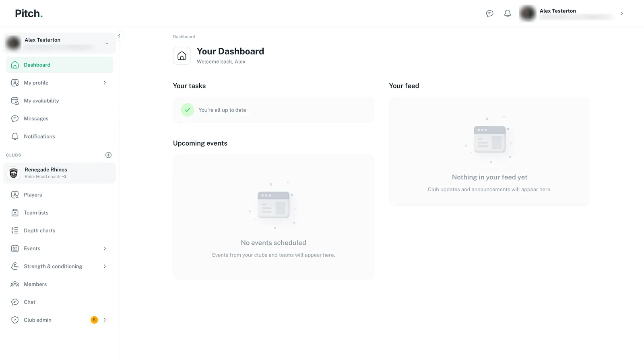Click 'Nothing in your feed yet' heading

click(489, 177)
